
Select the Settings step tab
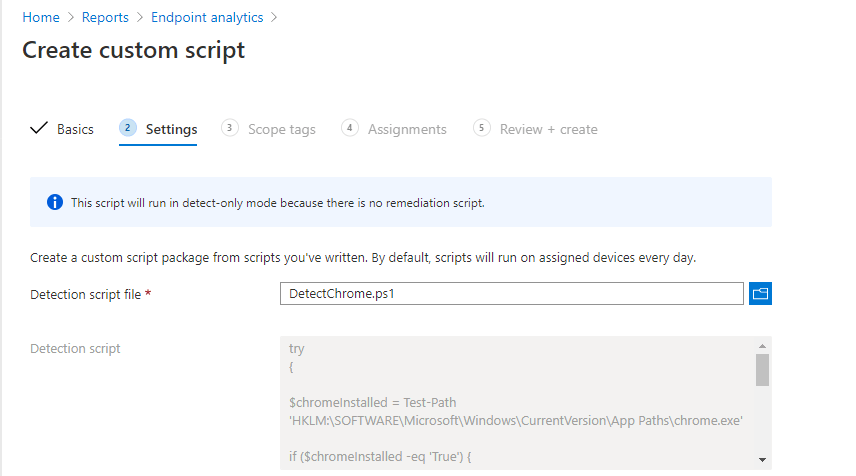(x=171, y=129)
